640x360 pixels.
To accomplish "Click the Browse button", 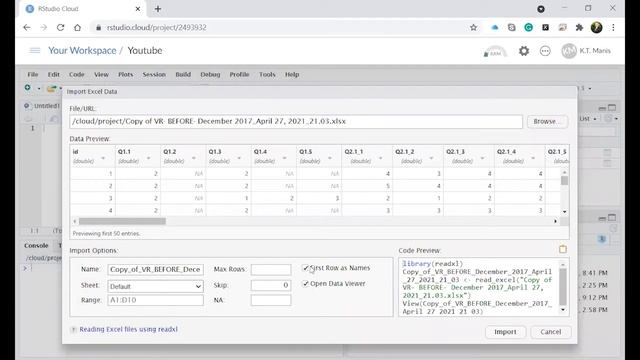I will (547, 122).
